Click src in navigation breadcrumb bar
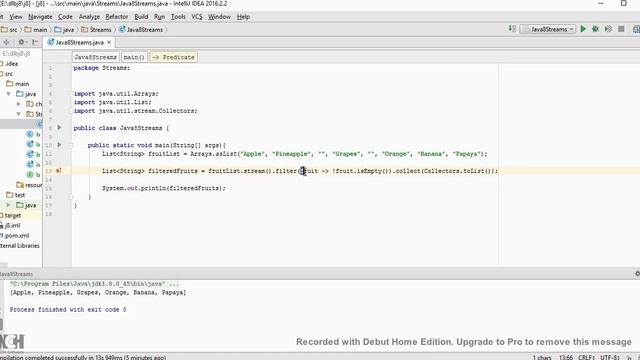Viewport: 640px width, 360px height. point(9,30)
